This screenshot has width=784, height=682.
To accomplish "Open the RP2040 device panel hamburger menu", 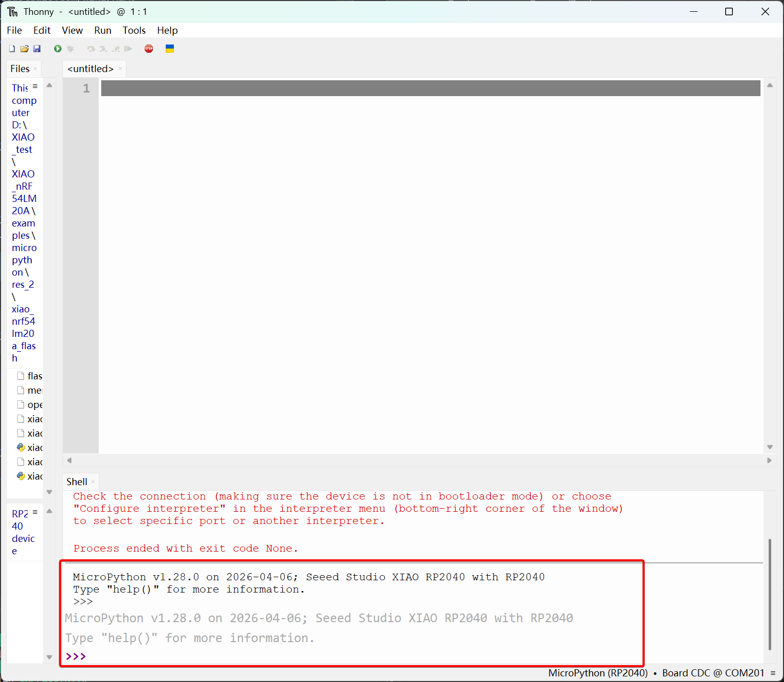I will point(35,512).
